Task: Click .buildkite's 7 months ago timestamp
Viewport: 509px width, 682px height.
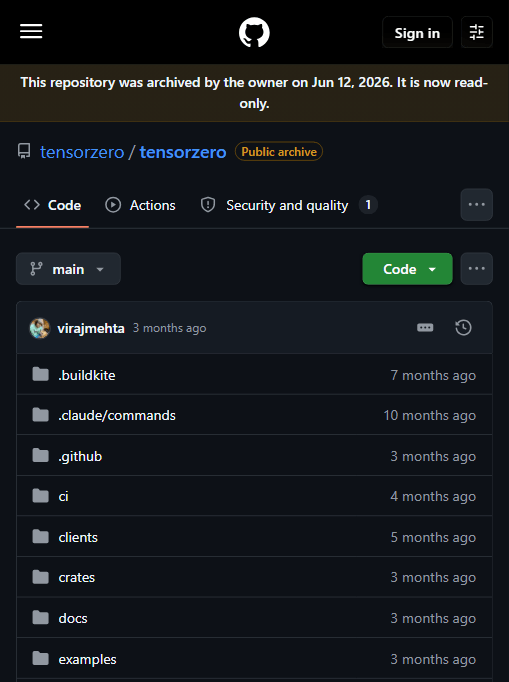Action: [x=433, y=375]
